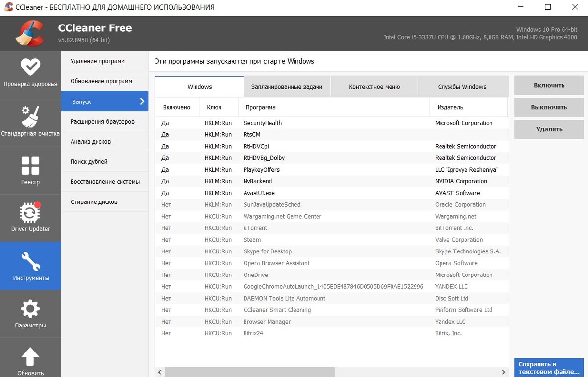Open Восстановление системы section
Viewport: 588px width, 377px height.
tap(105, 182)
